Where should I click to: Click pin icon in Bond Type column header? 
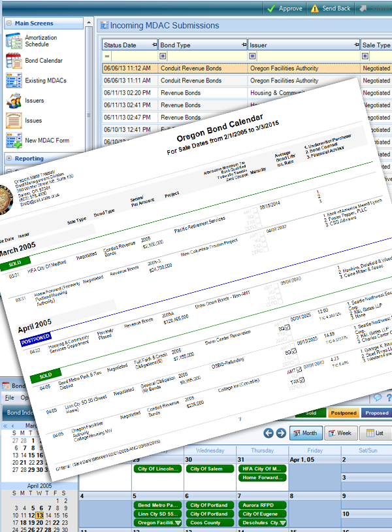(x=244, y=45)
